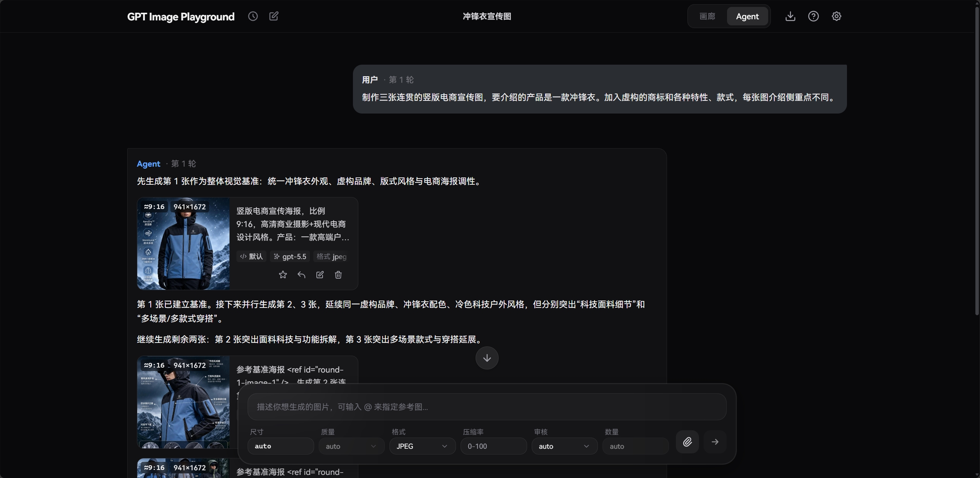Switch to 画廊 tab
Screen dimensions: 980x478
707,16
